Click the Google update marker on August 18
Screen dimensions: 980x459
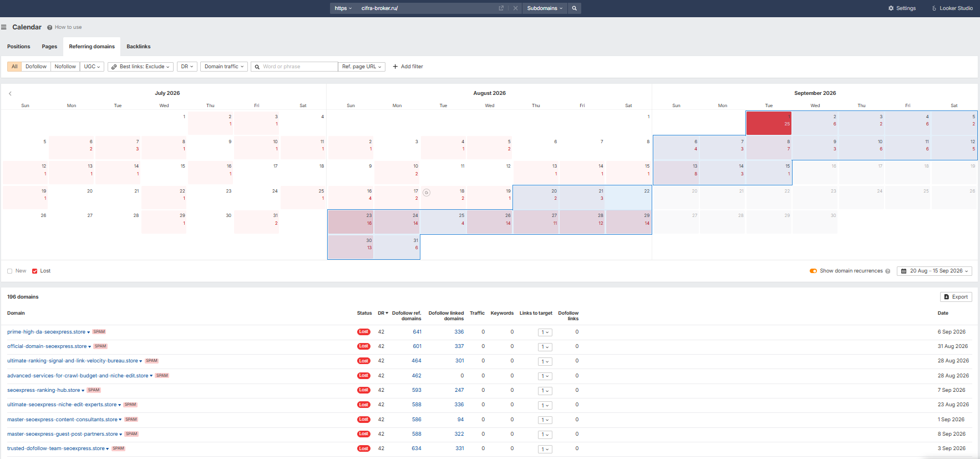(x=426, y=193)
